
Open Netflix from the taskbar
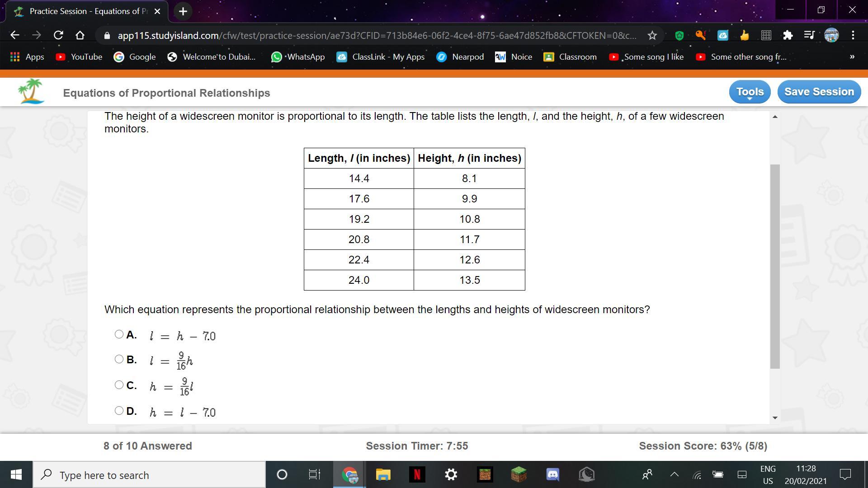click(417, 474)
